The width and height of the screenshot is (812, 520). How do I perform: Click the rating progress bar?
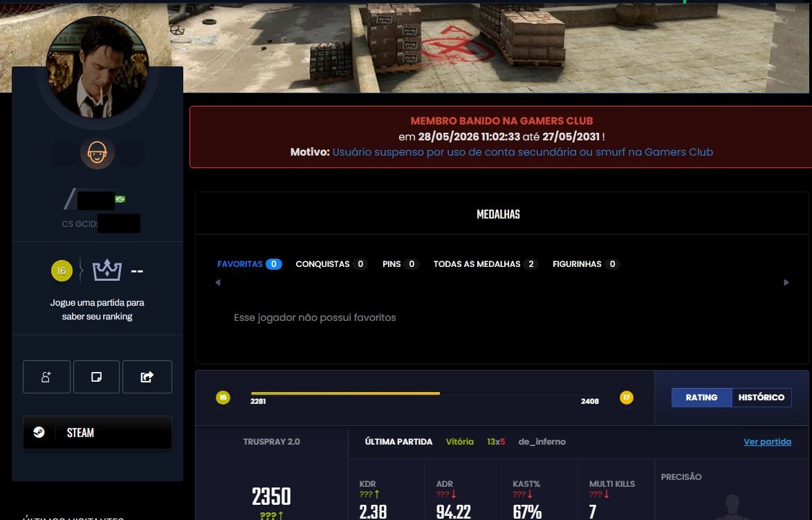(425, 393)
